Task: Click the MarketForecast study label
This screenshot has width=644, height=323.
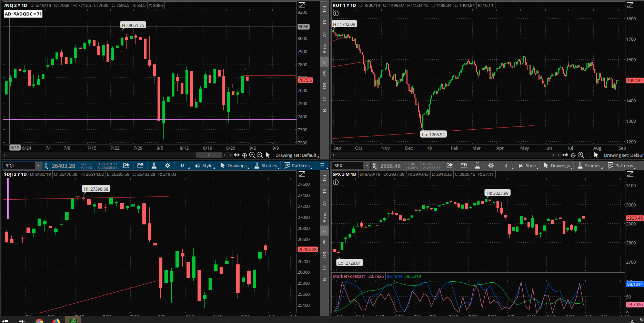Action: click(349, 276)
